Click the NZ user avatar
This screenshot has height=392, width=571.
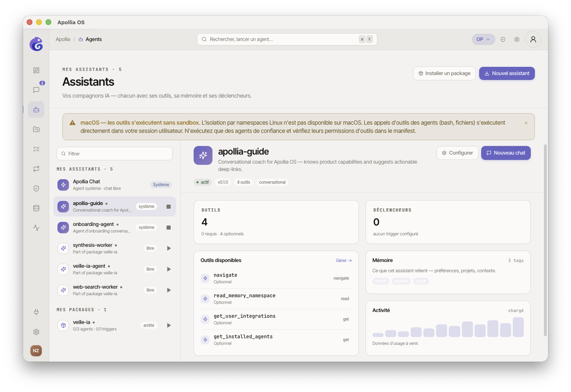click(36, 351)
